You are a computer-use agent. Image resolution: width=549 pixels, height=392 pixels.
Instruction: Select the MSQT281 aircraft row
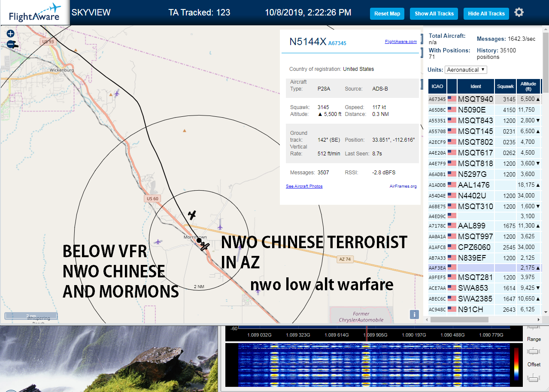click(484, 277)
